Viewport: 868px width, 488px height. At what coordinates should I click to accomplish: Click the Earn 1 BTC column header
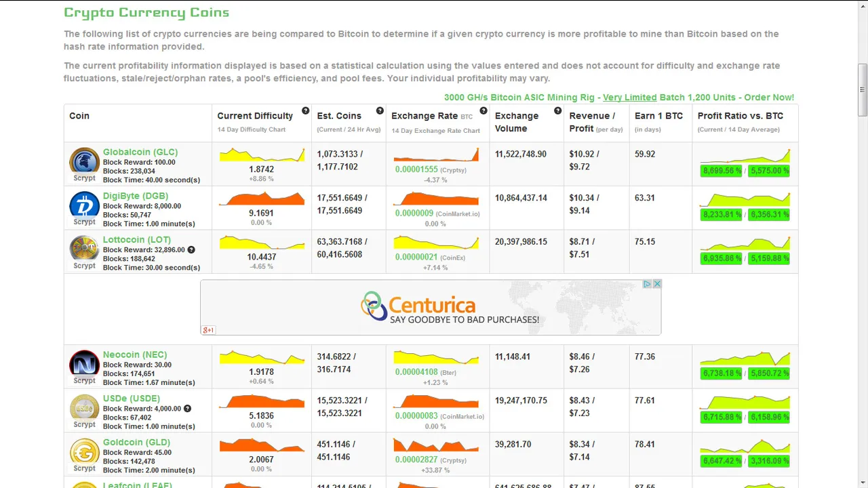pos(658,116)
